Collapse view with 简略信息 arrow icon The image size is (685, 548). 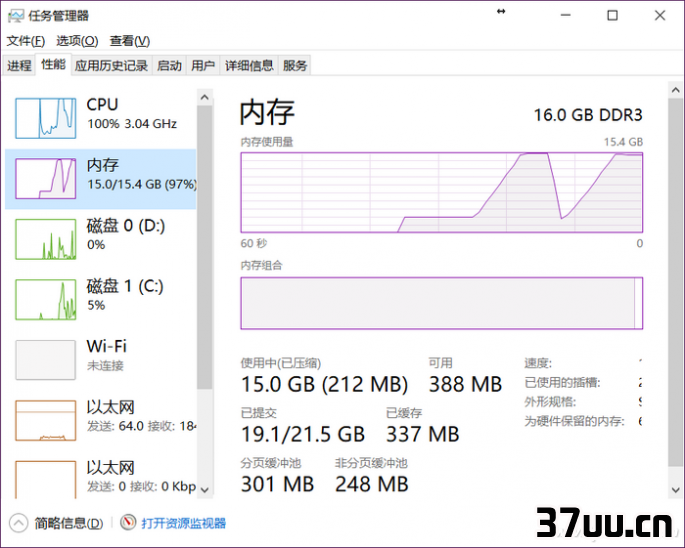click(x=18, y=523)
